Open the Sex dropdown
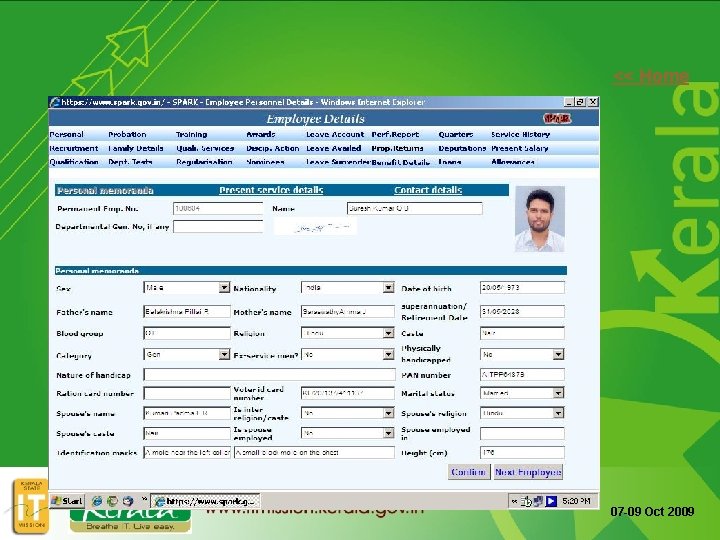 (x=224, y=287)
